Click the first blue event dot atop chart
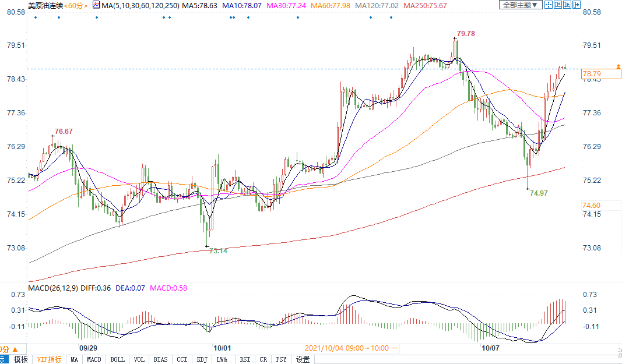The image size is (622, 364). click(x=36, y=17)
